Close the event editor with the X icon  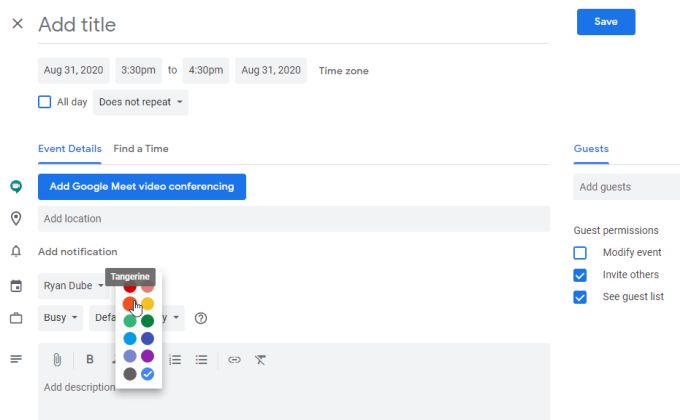17,23
